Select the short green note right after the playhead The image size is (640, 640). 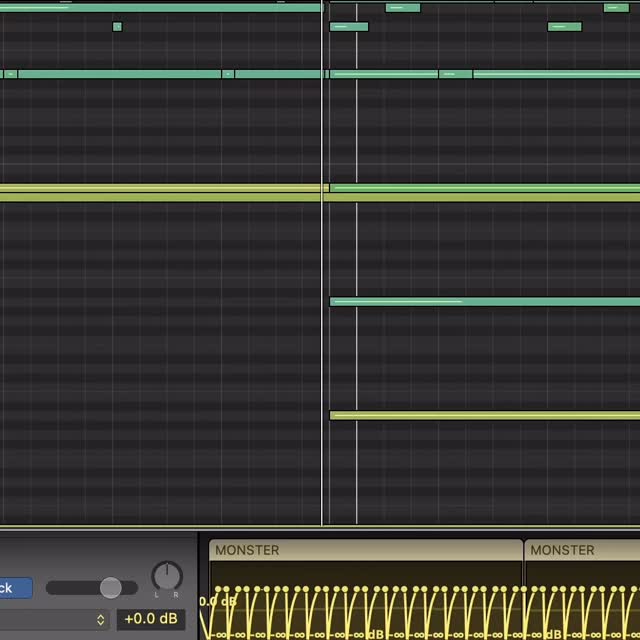pyautogui.click(x=349, y=27)
